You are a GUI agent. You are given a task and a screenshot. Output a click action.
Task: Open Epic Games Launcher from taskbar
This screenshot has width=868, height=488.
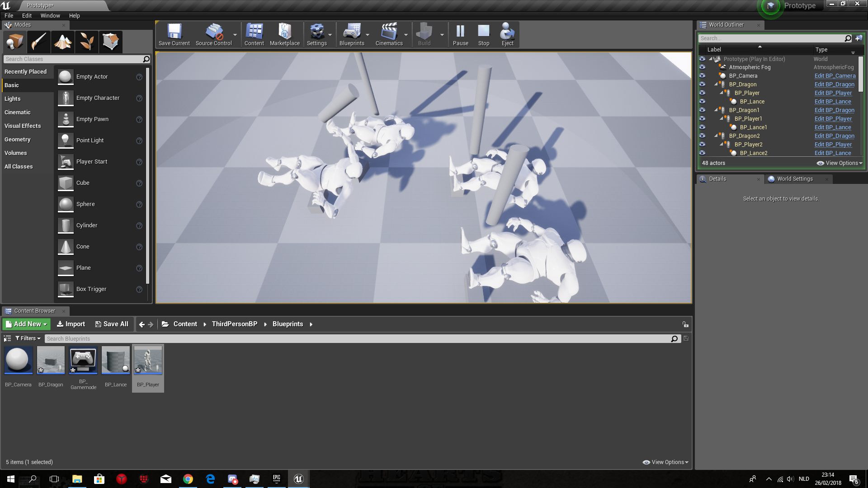tap(276, 479)
